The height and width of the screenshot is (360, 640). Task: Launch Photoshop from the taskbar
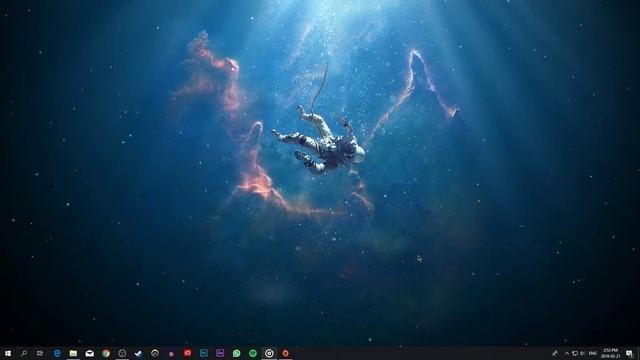[x=204, y=353]
